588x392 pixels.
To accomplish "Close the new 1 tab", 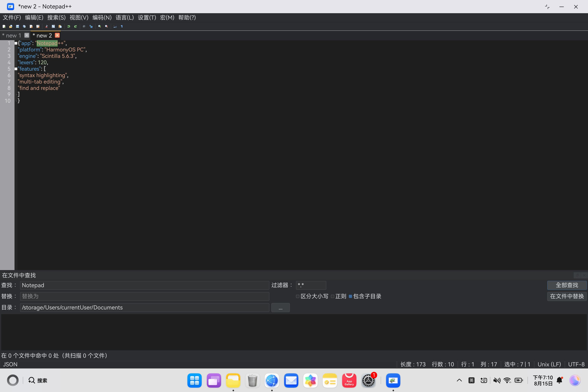I will [27, 35].
